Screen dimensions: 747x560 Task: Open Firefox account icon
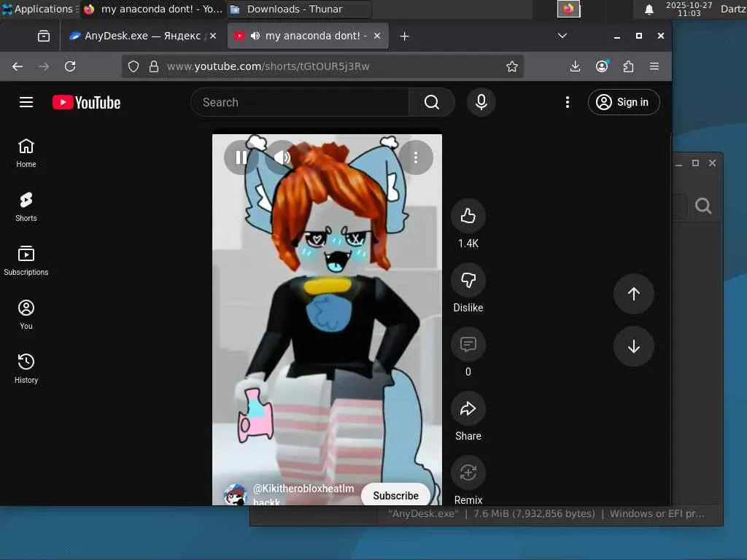pos(602,66)
